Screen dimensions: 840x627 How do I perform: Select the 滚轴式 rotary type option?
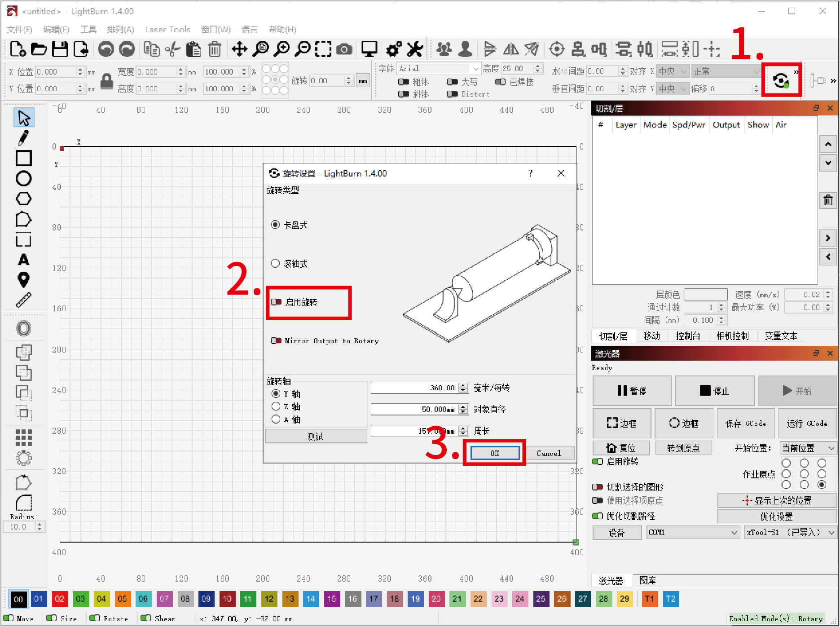click(x=276, y=264)
